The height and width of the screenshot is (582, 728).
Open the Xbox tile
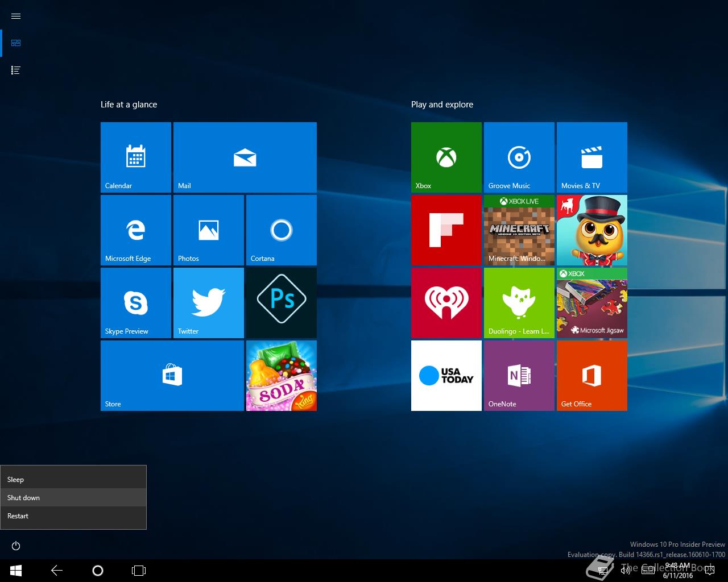(446, 157)
